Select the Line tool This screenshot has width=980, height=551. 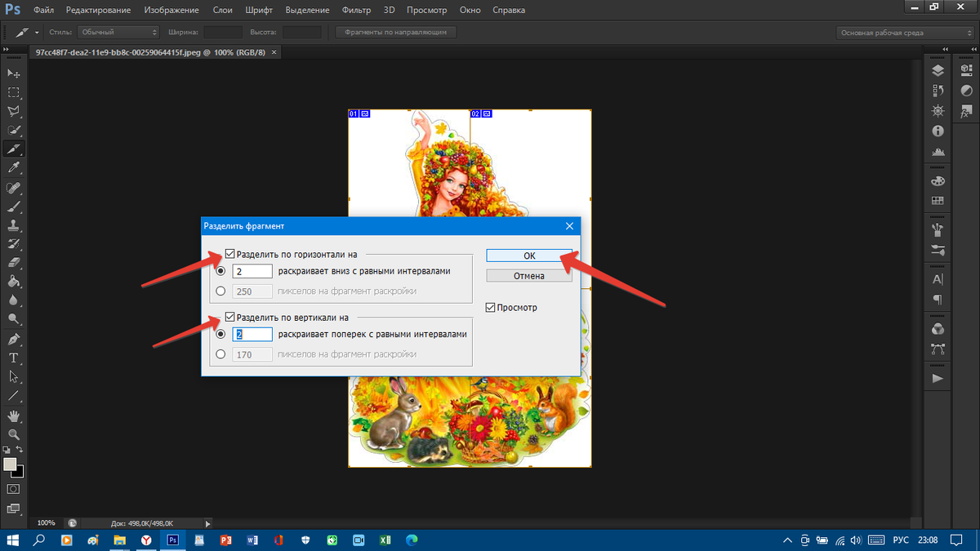point(14,395)
